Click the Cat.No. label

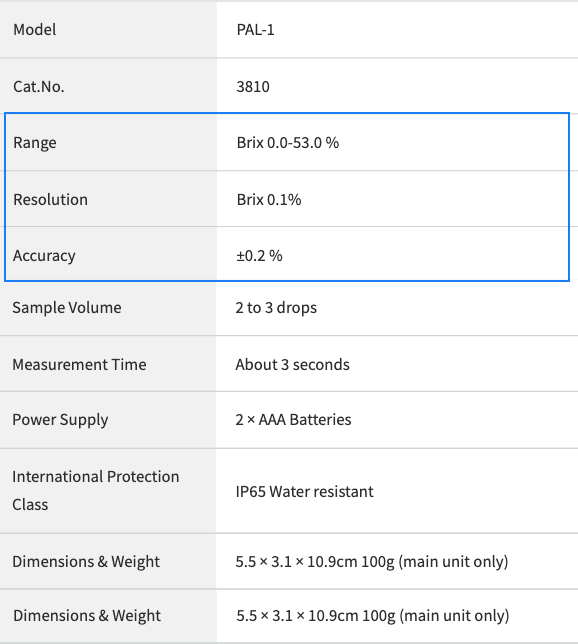click(39, 87)
